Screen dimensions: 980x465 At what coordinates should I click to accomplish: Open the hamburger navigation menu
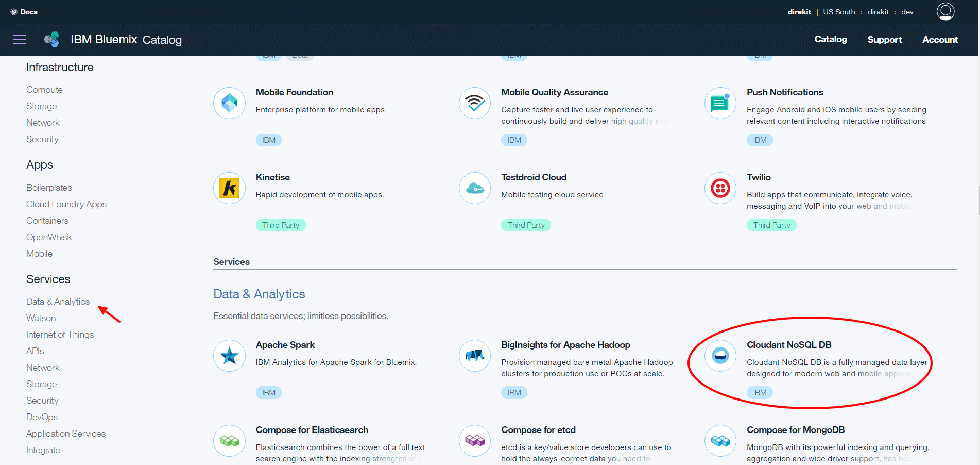point(20,40)
